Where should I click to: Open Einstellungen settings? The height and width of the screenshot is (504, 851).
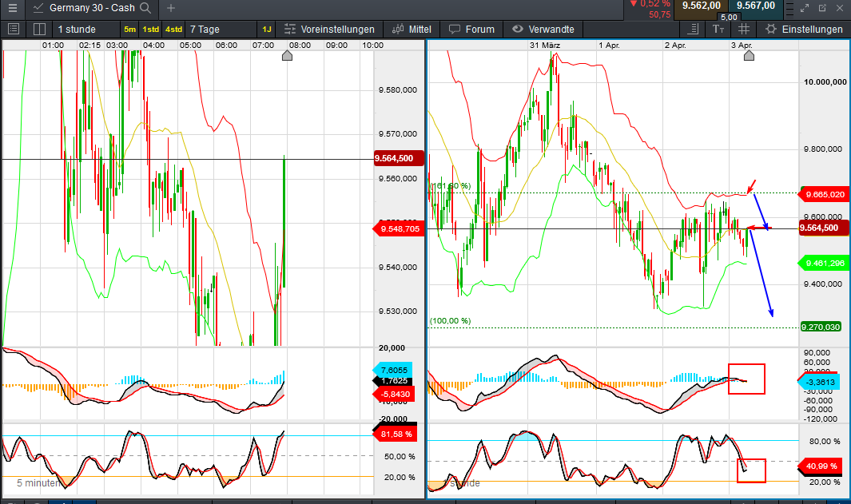[804, 30]
